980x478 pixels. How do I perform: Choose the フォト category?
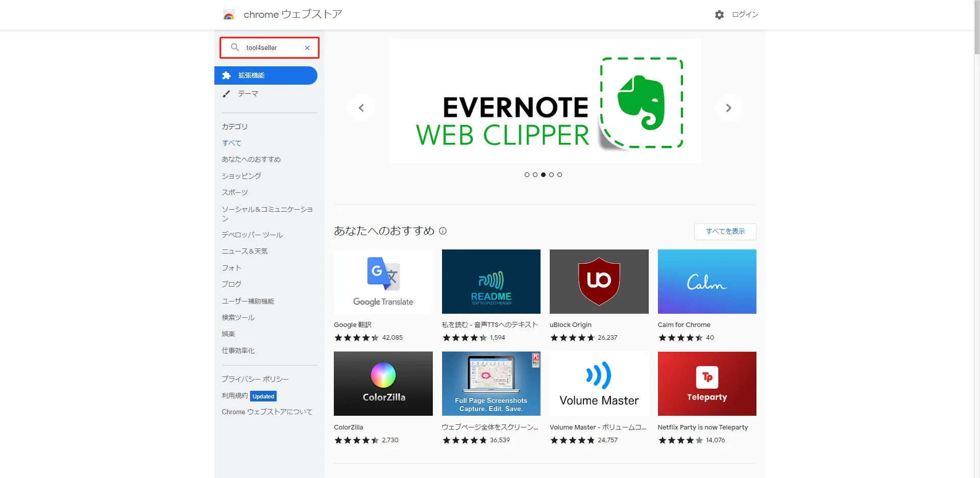click(231, 268)
